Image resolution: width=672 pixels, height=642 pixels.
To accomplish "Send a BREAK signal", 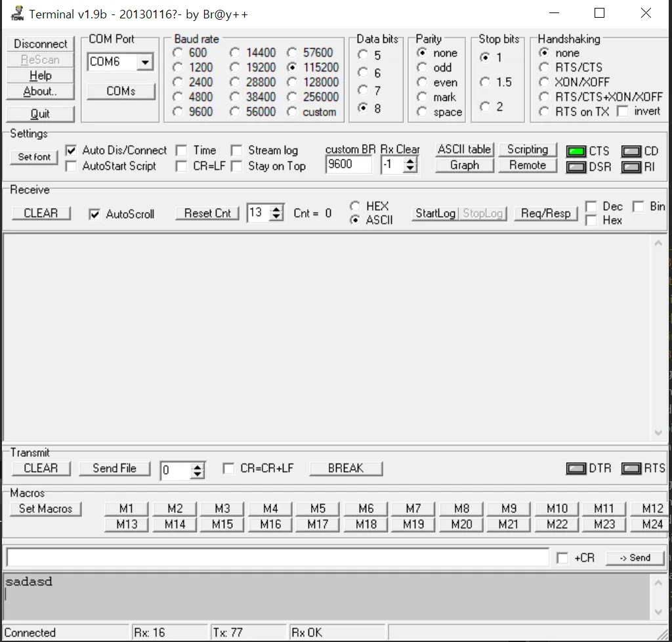I will coord(345,469).
